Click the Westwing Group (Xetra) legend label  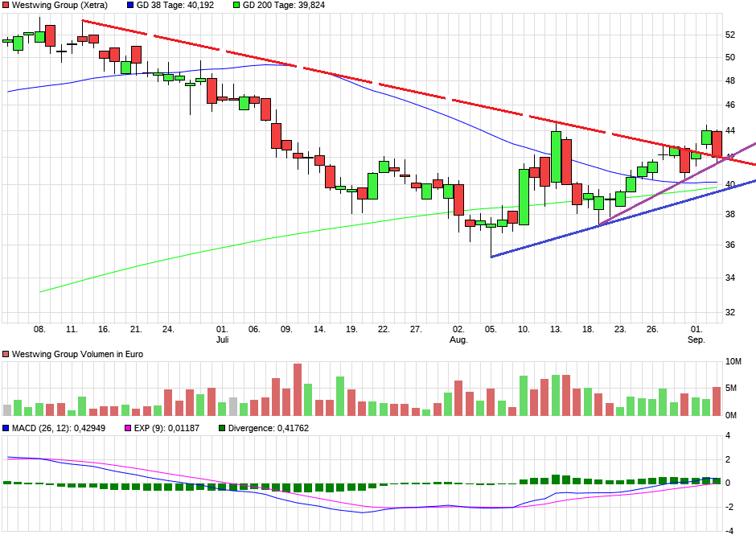click(x=60, y=5)
